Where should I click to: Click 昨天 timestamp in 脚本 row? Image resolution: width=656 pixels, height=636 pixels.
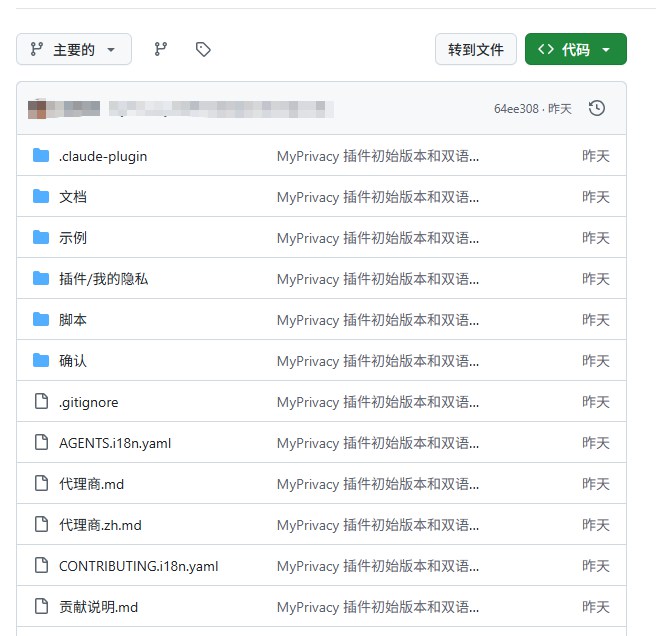596,320
